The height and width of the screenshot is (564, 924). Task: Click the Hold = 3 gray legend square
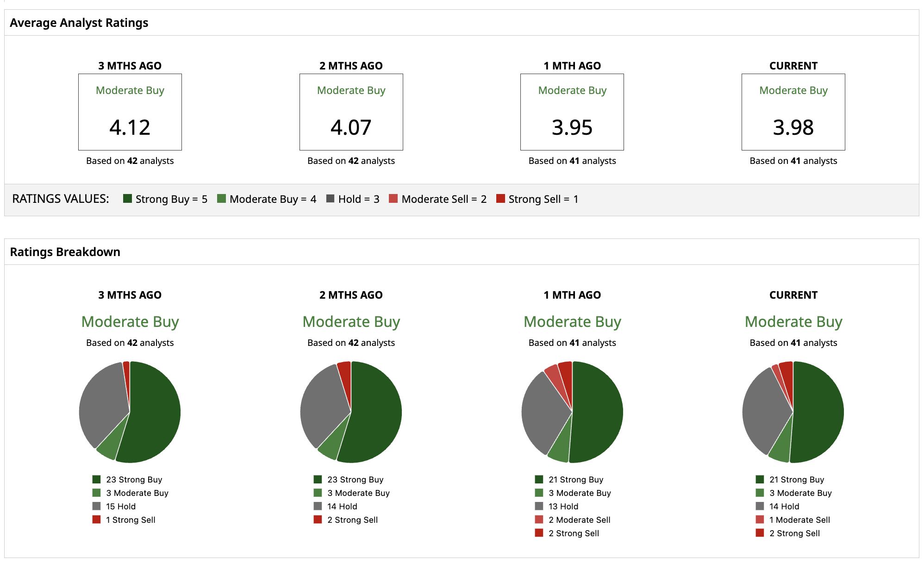coord(330,199)
